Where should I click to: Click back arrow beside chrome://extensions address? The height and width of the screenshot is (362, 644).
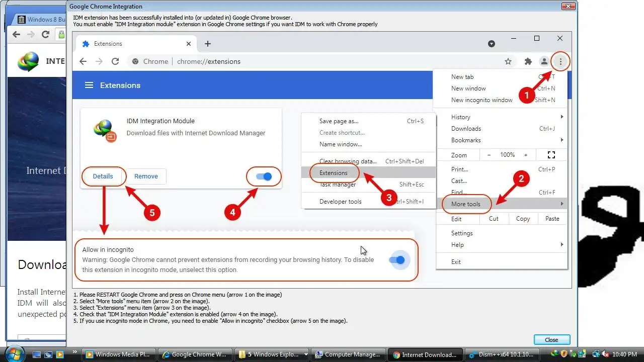tap(83, 61)
